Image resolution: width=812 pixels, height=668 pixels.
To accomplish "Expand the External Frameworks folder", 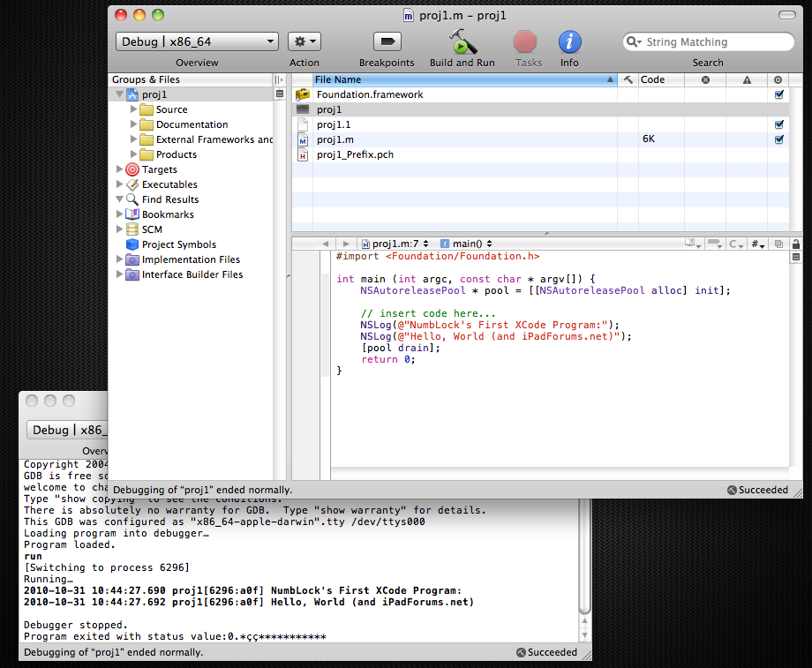I will coord(133,139).
